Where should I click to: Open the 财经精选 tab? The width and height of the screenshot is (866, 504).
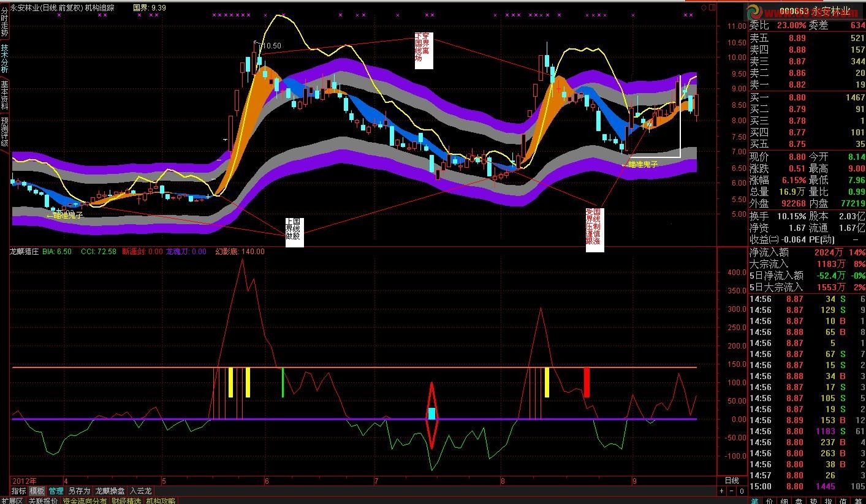pos(126,500)
